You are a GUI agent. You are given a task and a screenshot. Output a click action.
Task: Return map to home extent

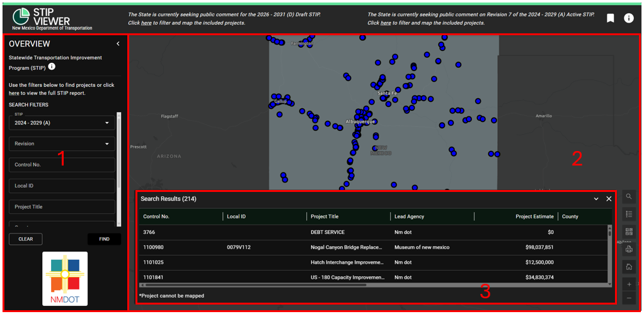(x=629, y=266)
